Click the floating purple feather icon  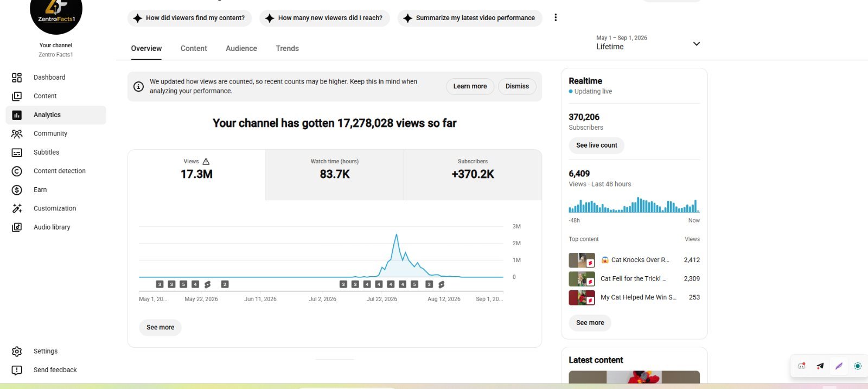pos(839,366)
